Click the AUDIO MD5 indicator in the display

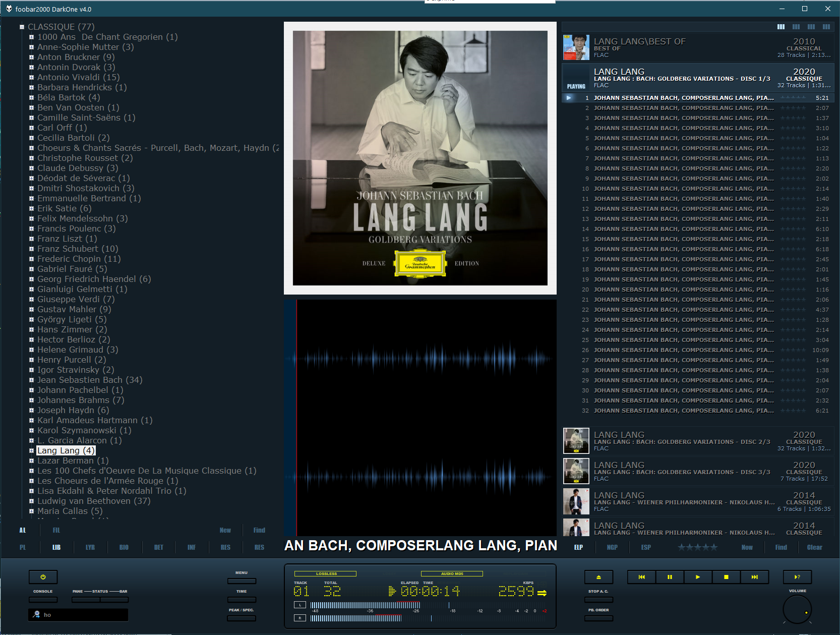(x=452, y=573)
